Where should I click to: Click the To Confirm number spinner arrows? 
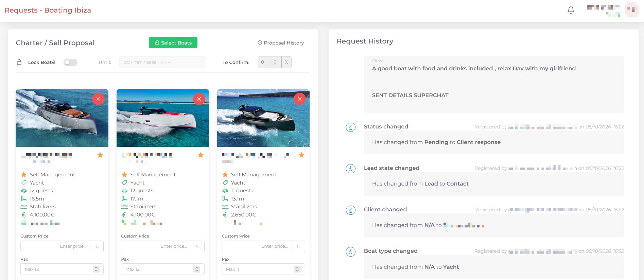pos(275,62)
